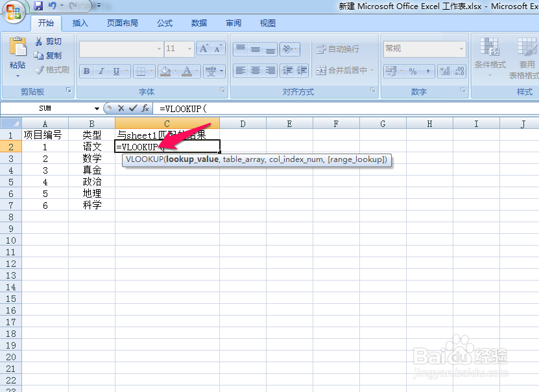Toggle underline formatting
Image resolution: width=539 pixels, height=392 pixels.
point(116,71)
